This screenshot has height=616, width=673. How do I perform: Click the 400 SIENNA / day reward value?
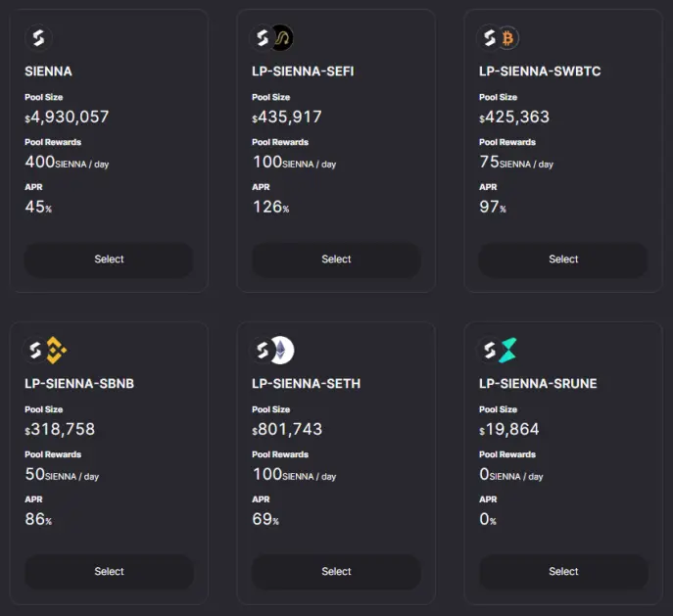pyautogui.click(x=67, y=163)
